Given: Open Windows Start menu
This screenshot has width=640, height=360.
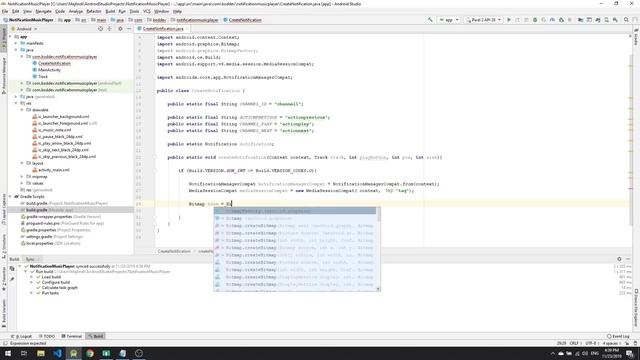Looking at the screenshot, I should (8, 353).
